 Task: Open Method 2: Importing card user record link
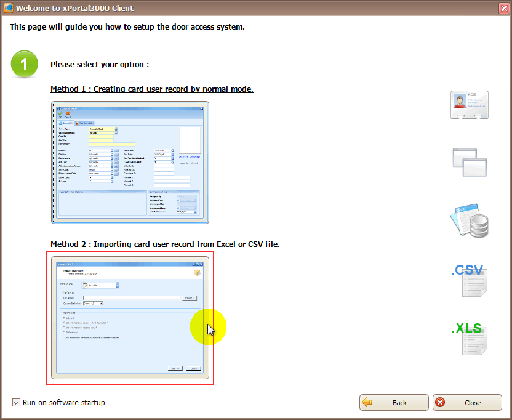pos(165,244)
